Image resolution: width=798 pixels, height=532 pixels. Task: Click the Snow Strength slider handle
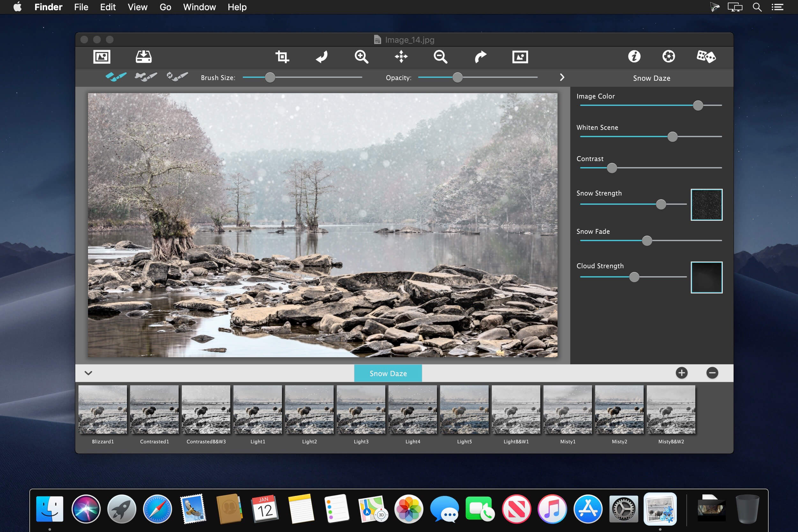pyautogui.click(x=661, y=204)
